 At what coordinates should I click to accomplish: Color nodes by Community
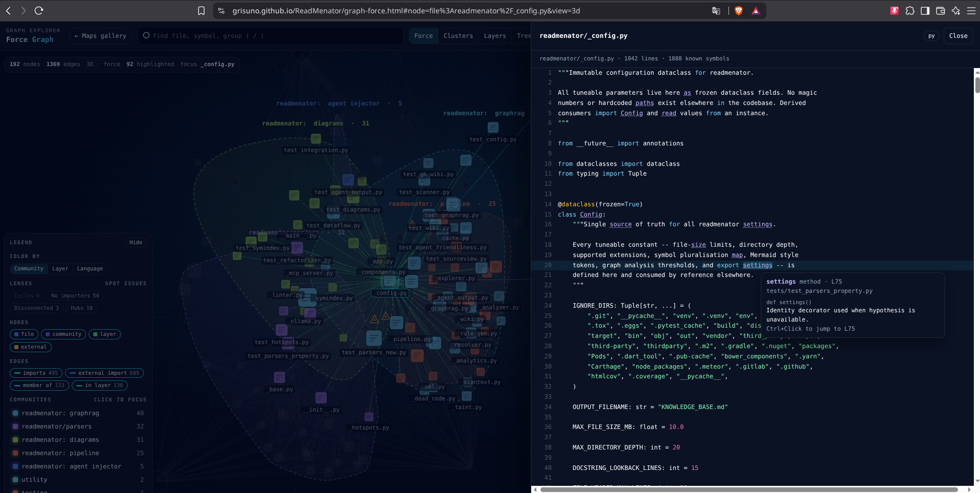[29, 269]
